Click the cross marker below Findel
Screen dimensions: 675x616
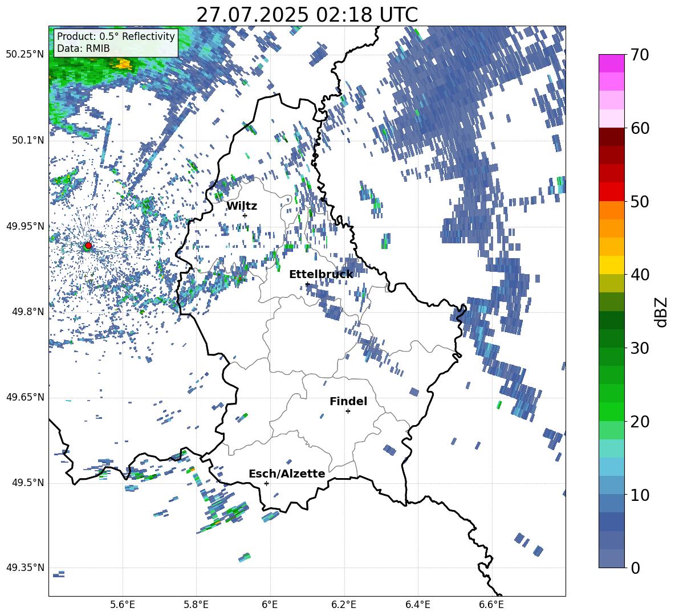pos(348,411)
